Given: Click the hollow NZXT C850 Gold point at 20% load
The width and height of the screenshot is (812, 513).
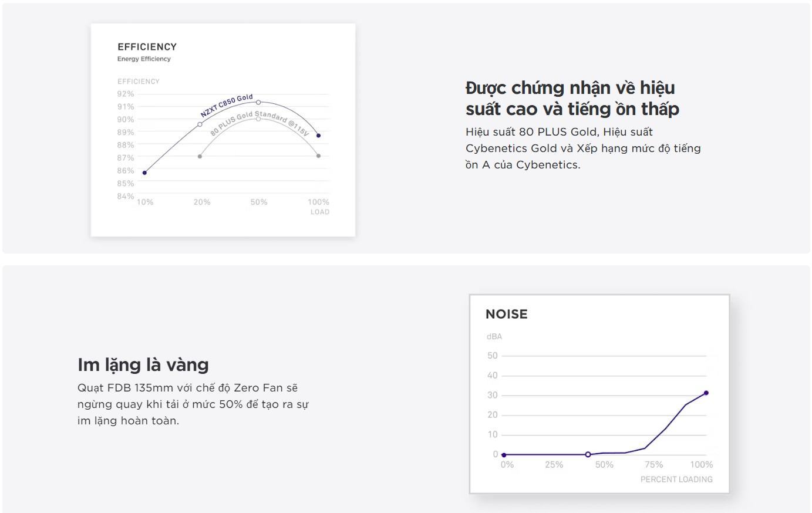Looking at the screenshot, I should (x=200, y=124).
